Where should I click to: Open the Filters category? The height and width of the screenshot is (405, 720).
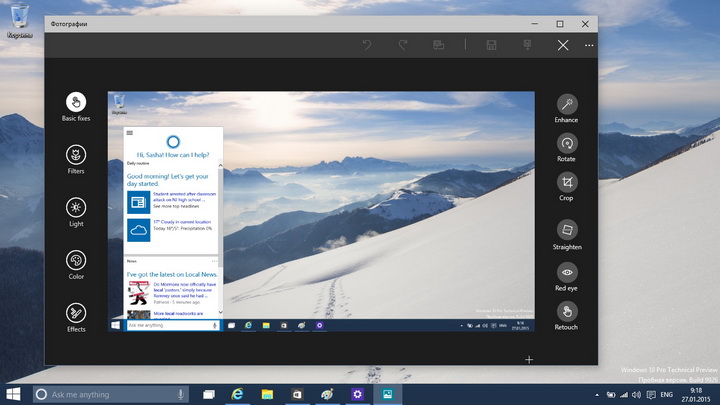(76, 155)
